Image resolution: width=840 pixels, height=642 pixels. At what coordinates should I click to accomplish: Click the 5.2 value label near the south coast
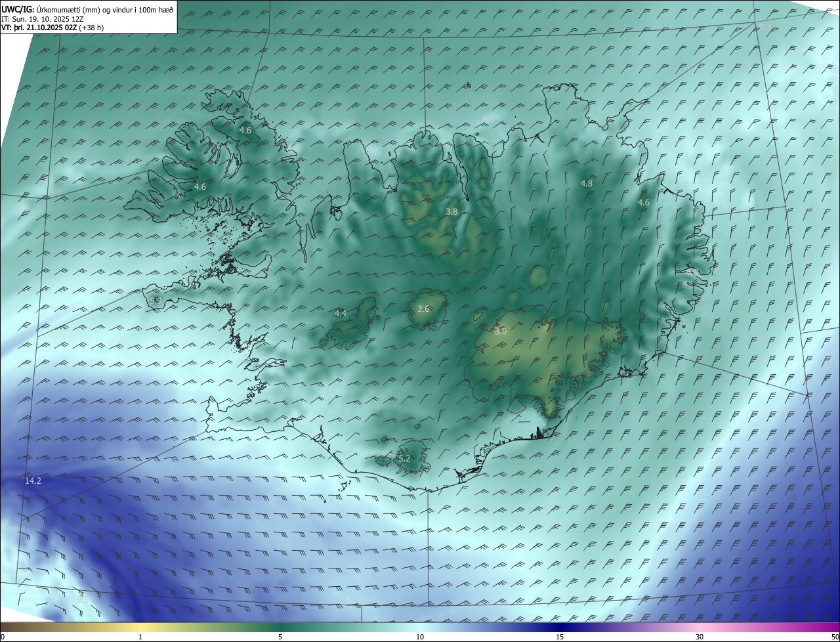coord(404,458)
